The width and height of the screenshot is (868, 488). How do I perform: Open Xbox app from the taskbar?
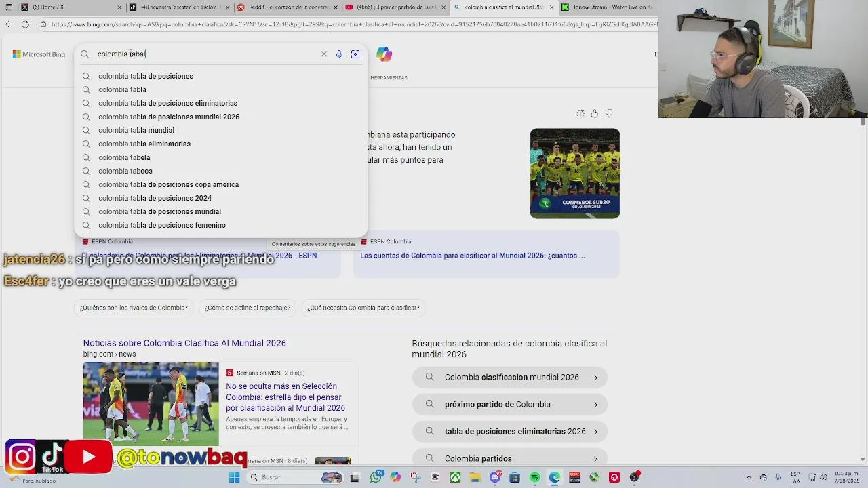coord(455,477)
